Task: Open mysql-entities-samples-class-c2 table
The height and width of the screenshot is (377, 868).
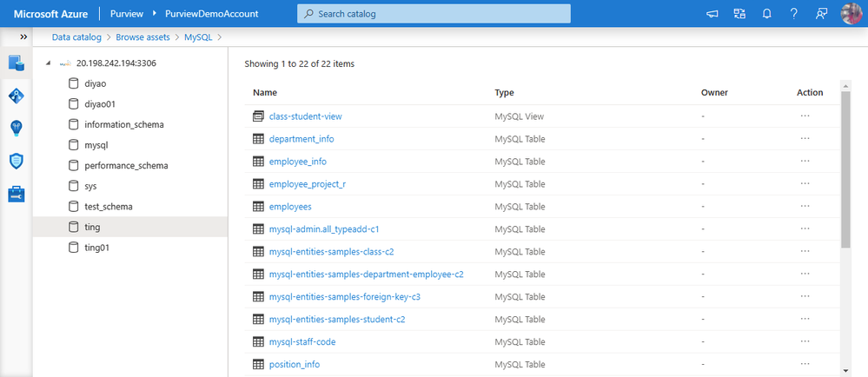Action: [x=331, y=252]
